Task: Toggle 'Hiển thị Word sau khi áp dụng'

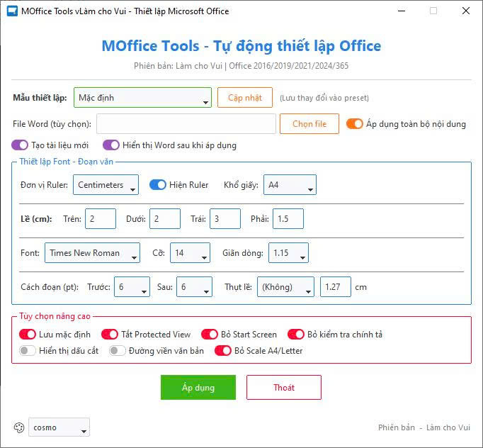Action: 111,145
